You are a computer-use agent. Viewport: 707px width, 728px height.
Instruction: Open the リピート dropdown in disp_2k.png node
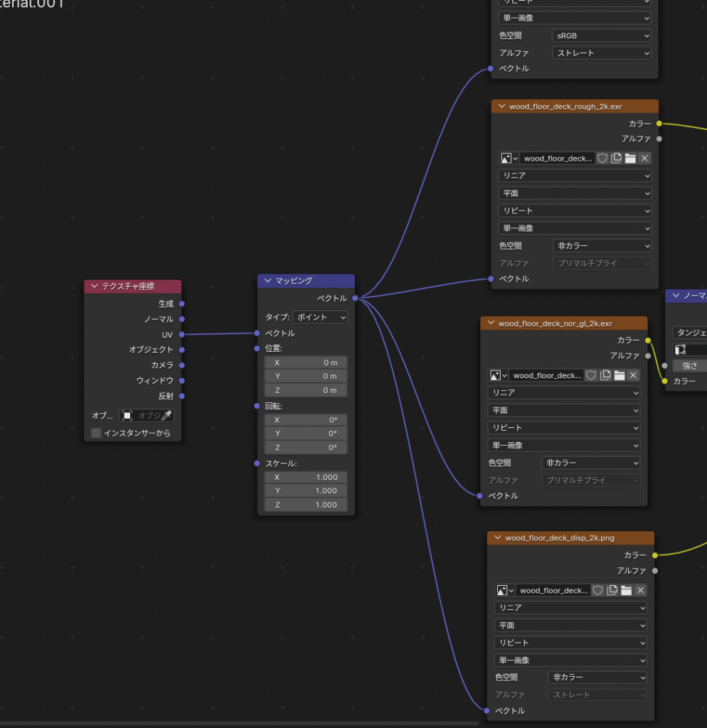570,643
